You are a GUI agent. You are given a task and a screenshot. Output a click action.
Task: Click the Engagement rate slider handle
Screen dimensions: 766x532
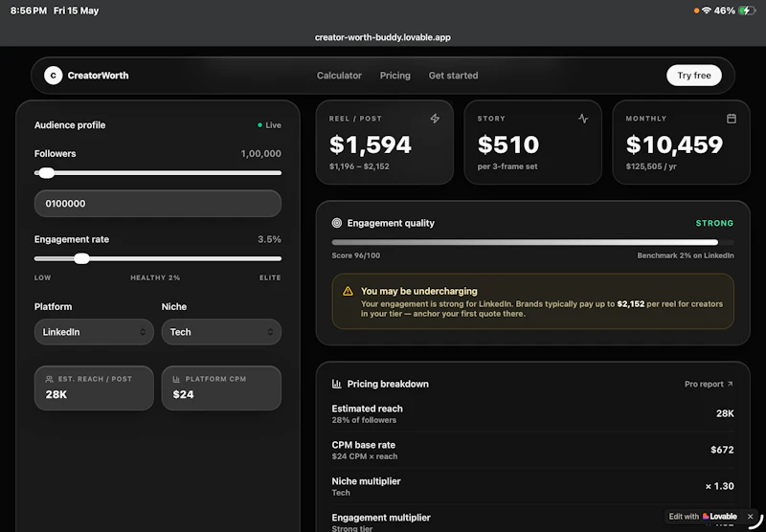[81, 258]
